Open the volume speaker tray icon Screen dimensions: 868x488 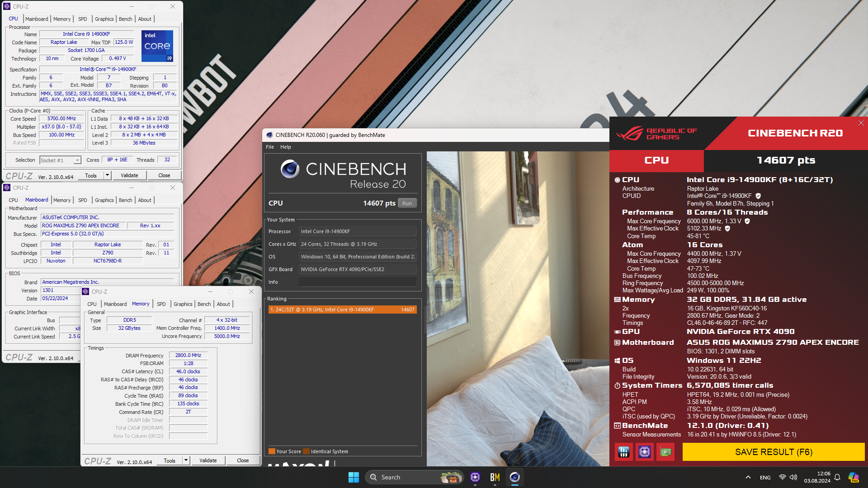[793, 477]
